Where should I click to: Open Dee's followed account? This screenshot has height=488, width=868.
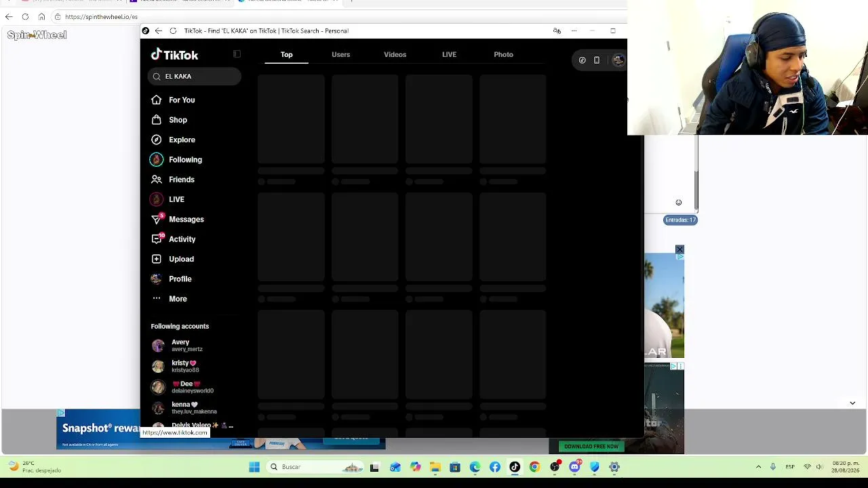pyautogui.click(x=193, y=387)
